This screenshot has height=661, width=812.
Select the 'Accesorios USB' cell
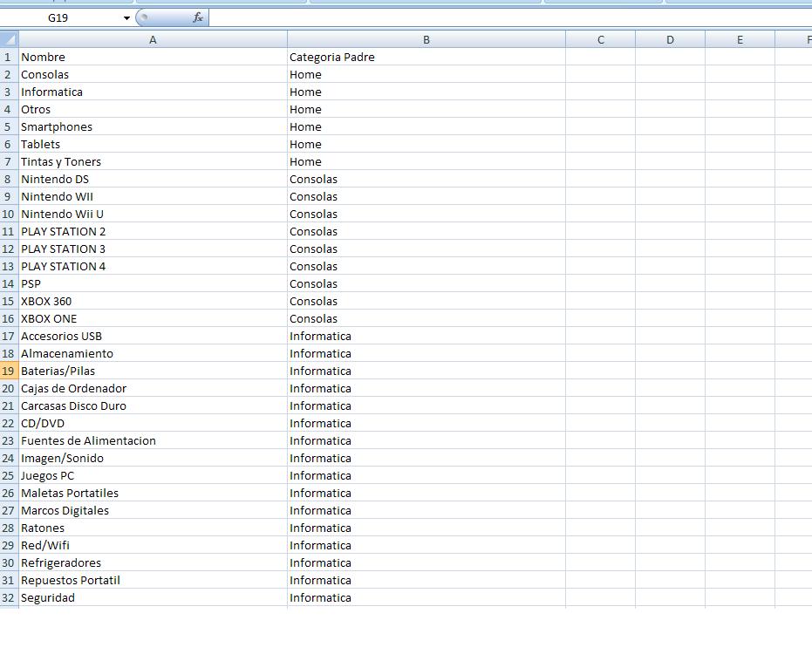coord(153,336)
